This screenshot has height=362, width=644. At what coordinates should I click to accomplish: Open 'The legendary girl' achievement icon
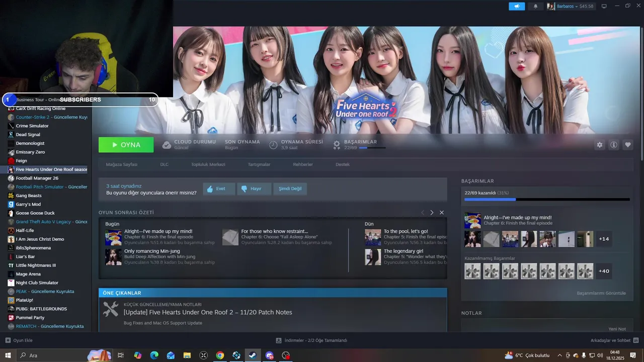pyautogui.click(x=373, y=257)
